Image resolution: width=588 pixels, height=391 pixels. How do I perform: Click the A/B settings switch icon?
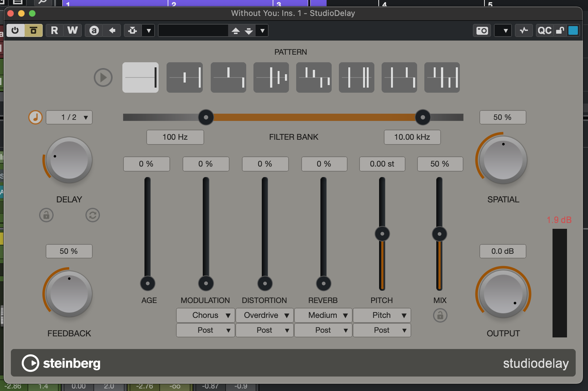coord(94,30)
